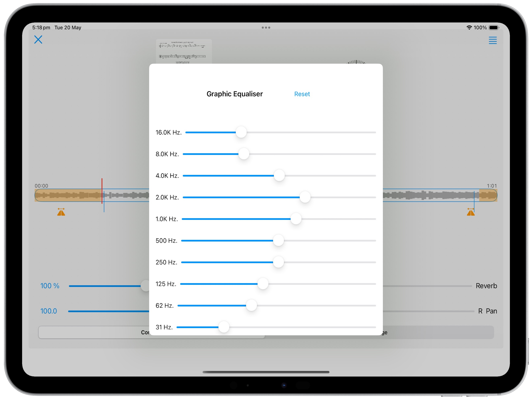The width and height of the screenshot is (532, 399).
Task: Click the 5:18 pm clock in status bar
Action: 41,28
